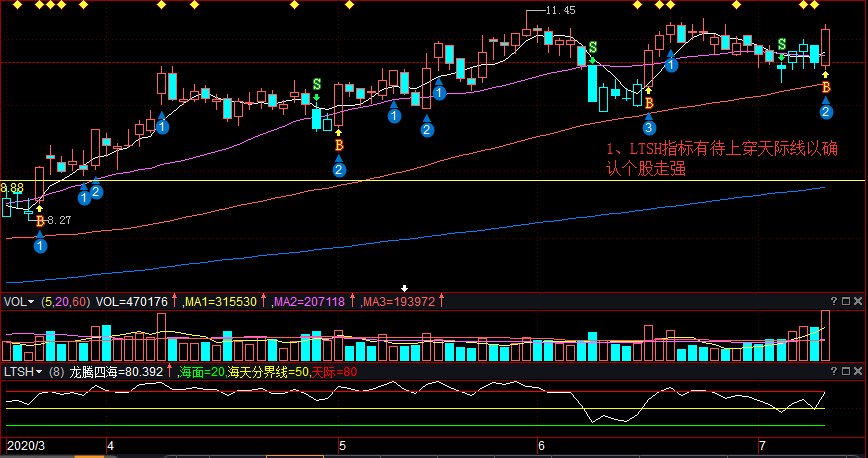Click the help question mark in the VOL pane

(833, 301)
